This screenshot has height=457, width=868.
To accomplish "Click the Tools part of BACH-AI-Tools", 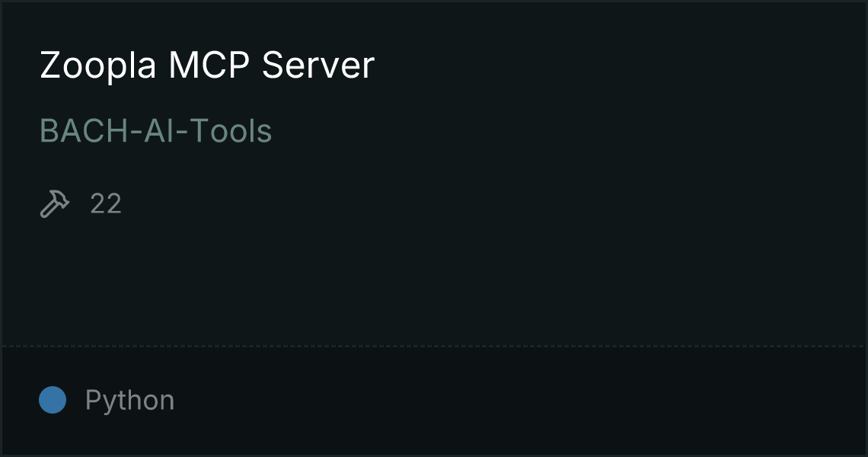I will [x=230, y=131].
